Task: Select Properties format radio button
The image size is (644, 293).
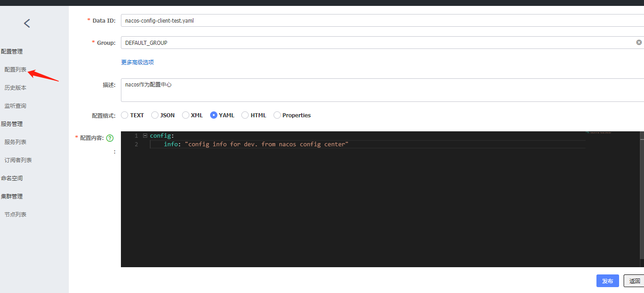Action: click(277, 115)
